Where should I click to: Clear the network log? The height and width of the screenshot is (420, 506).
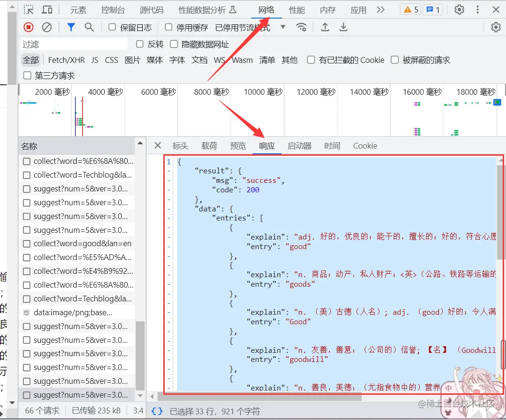(47, 27)
